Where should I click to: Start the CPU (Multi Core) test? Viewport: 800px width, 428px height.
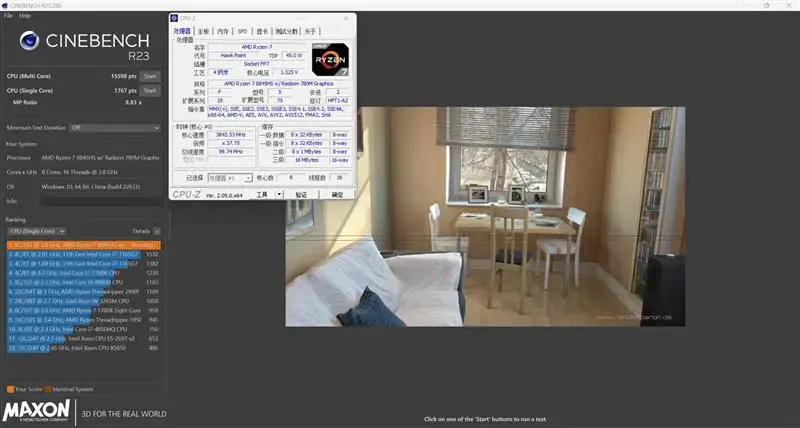[x=150, y=76]
